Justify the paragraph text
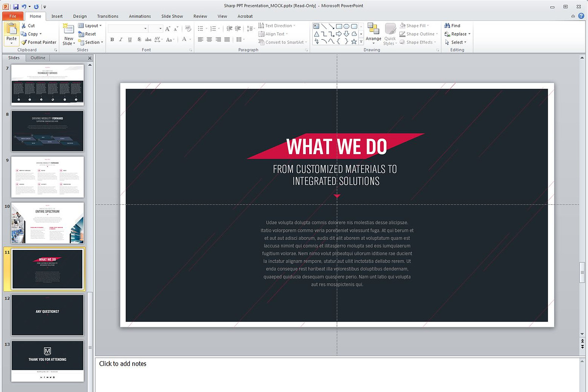588x392 pixels. (227, 40)
